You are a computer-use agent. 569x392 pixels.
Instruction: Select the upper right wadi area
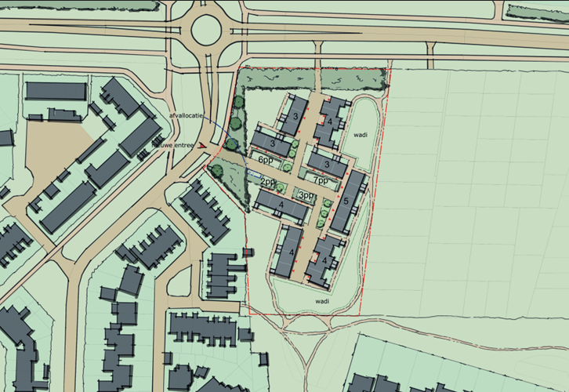359,133
